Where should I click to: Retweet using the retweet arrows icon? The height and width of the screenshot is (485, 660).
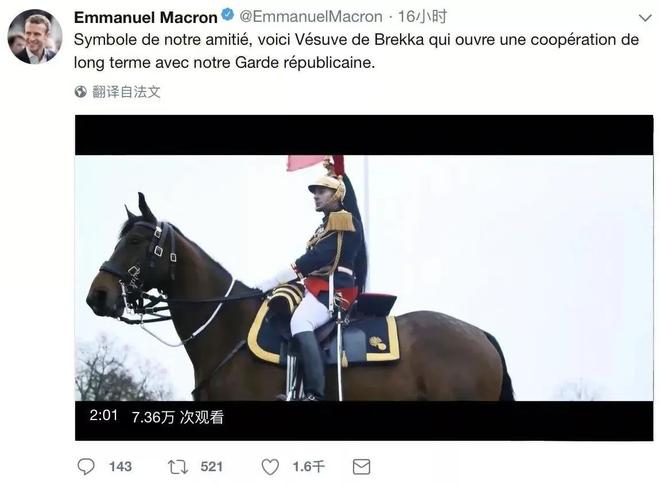[178, 467]
